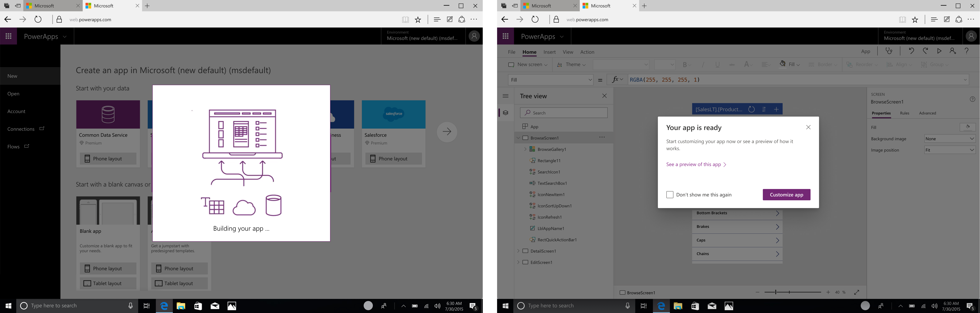The height and width of the screenshot is (313, 980).
Task: Click the add-item plus icon in gallery header
Action: tap(776, 110)
